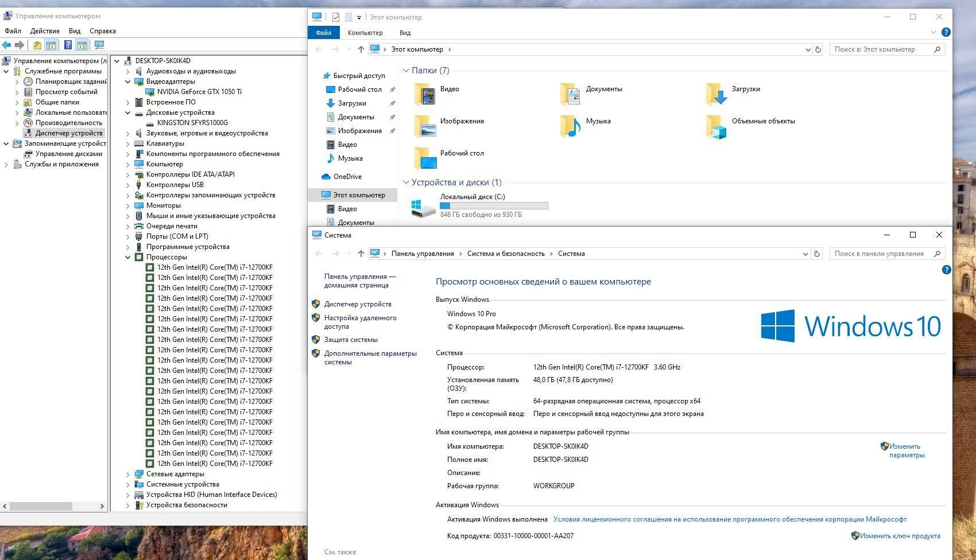Open the Справка menu
Image resolution: width=976 pixels, height=560 pixels.
(x=103, y=31)
